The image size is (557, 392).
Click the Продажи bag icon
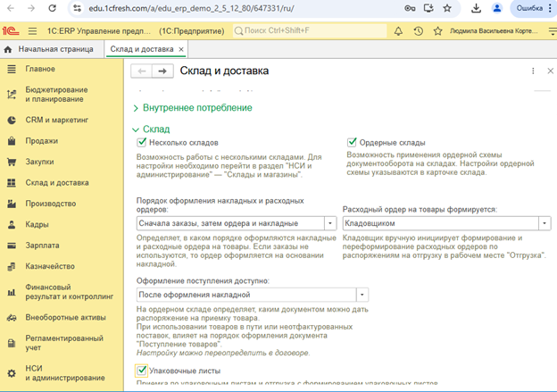12,141
